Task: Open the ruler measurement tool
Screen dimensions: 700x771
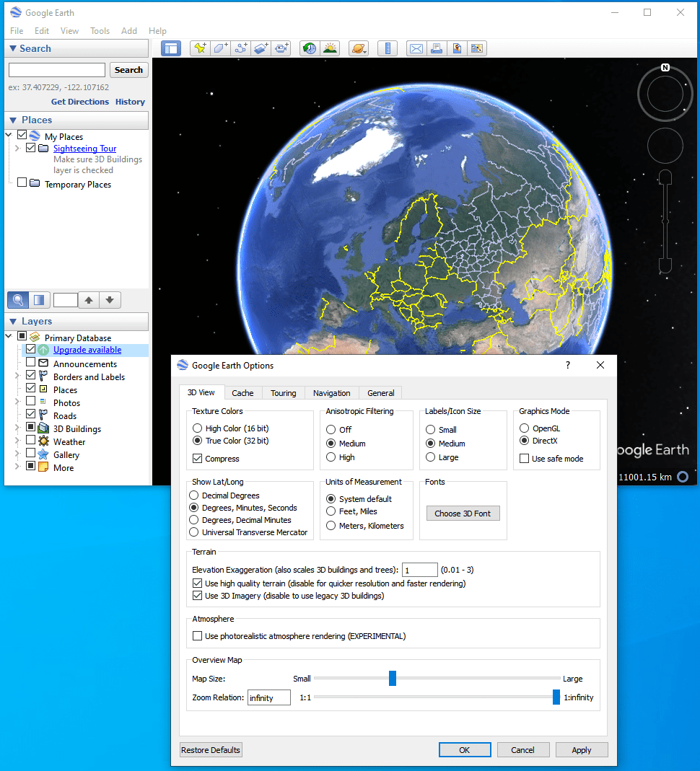Action: tap(388, 48)
